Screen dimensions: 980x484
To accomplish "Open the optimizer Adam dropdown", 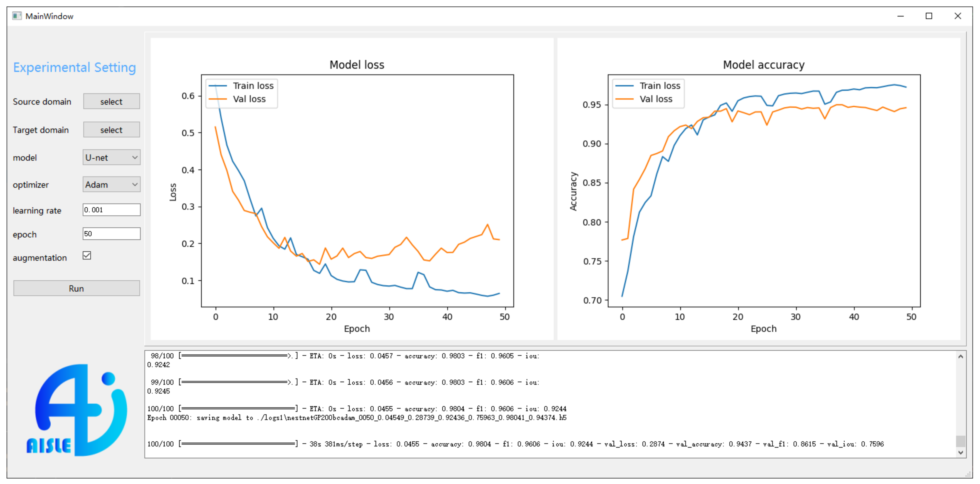I will 112,185.
